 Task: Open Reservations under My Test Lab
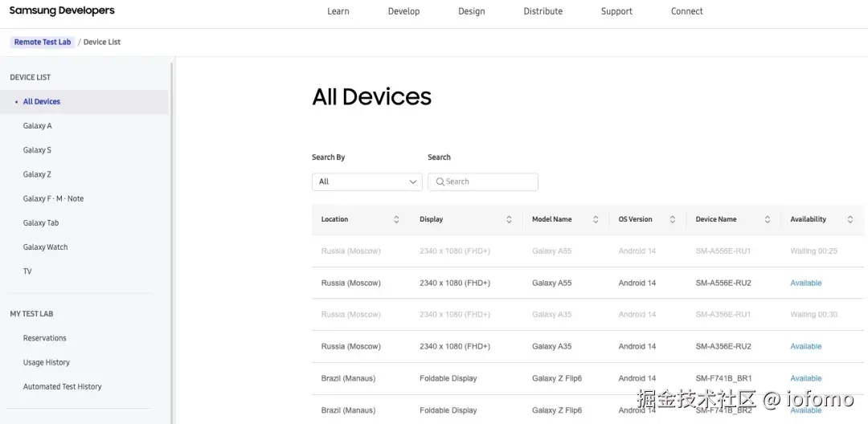(x=45, y=338)
